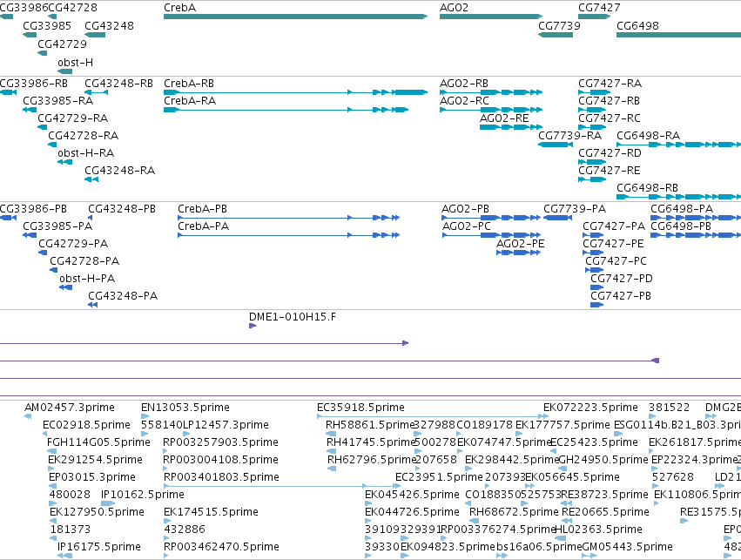Click the EN13053.5prime EST label
Screen dimensions: 741x560
(185, 408)
